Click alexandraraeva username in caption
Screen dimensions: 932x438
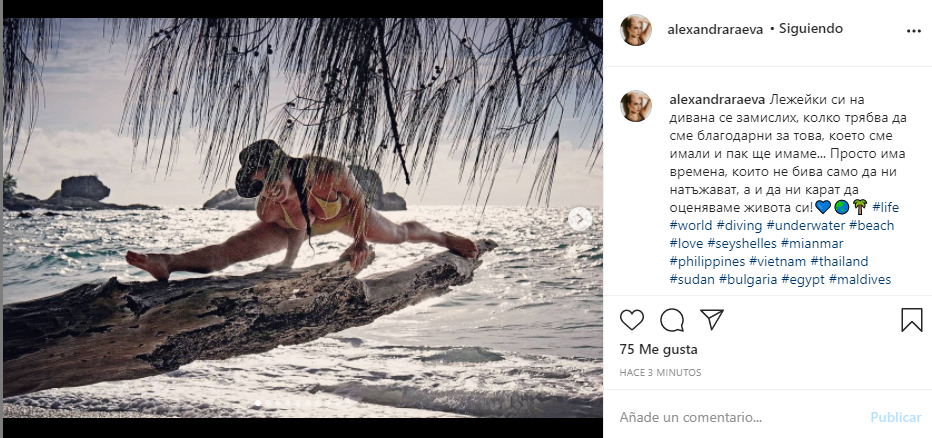pos(716,99)
